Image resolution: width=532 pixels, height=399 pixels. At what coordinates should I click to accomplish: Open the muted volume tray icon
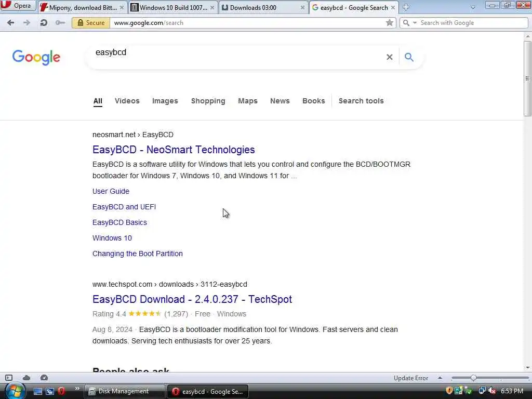492,391
